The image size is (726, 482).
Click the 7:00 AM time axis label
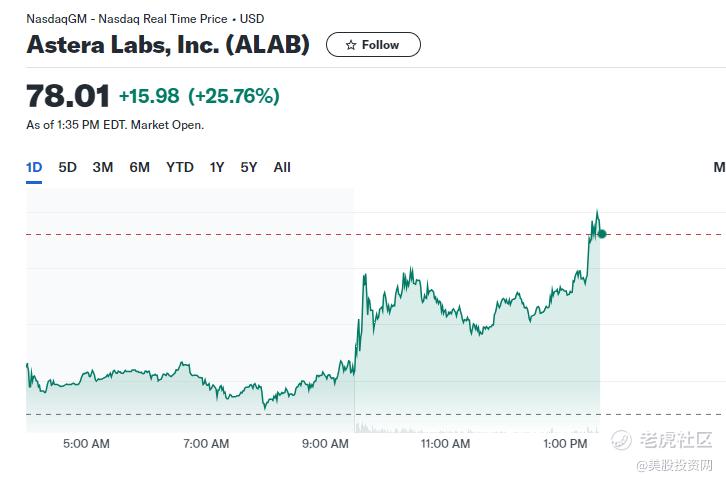[x=206, y=444]
